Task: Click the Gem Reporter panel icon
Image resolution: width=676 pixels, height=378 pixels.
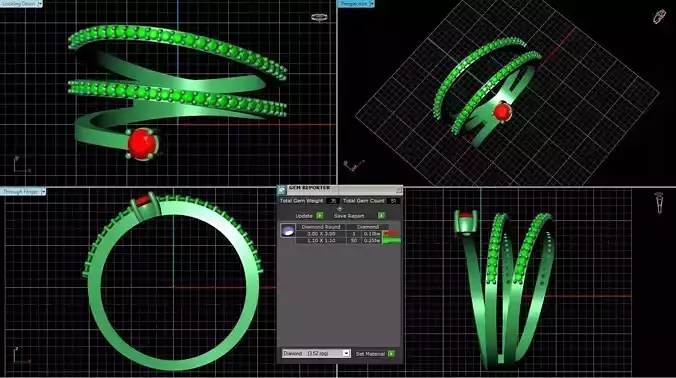Action: (281, 190)
